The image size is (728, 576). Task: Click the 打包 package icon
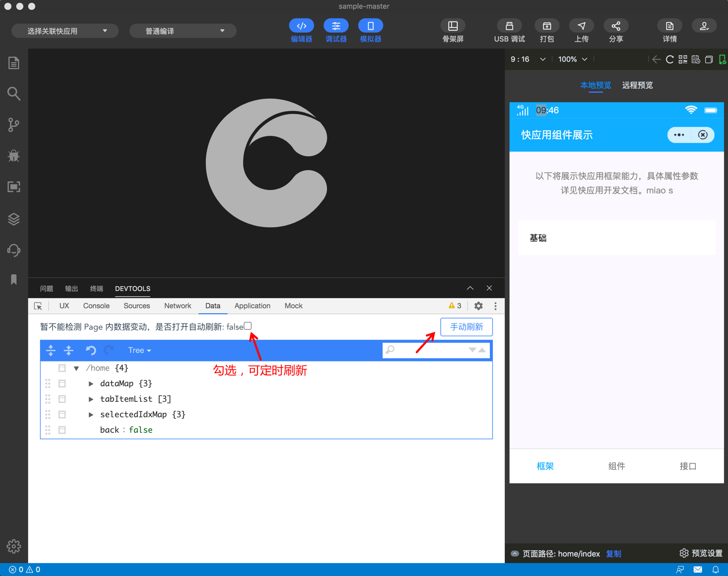point(546,26)
